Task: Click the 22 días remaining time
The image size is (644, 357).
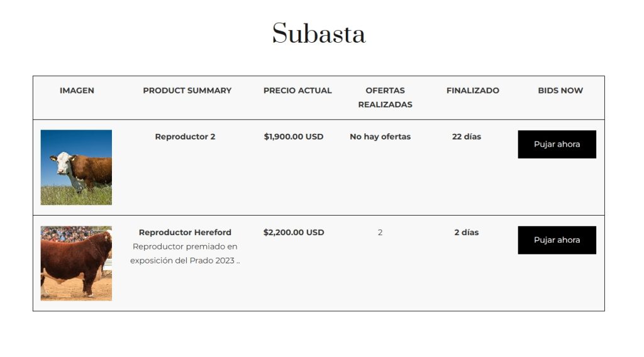Action: tap(466, 136)
